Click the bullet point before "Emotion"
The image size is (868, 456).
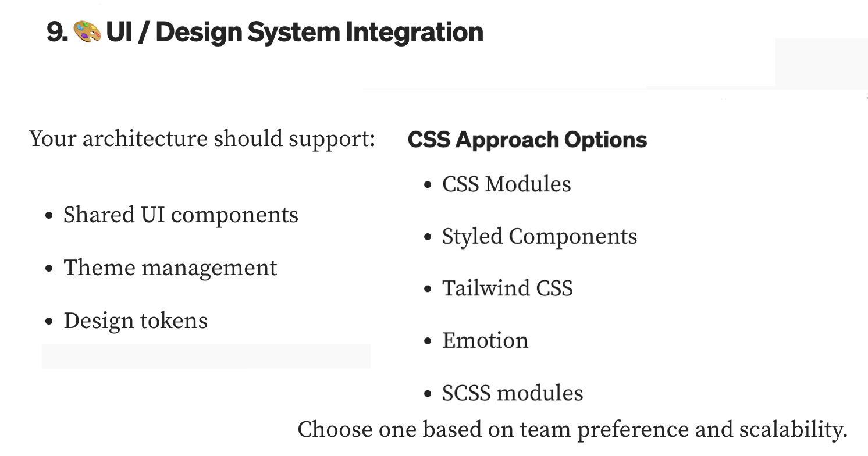pyautogui.click(x=428, y=342)
